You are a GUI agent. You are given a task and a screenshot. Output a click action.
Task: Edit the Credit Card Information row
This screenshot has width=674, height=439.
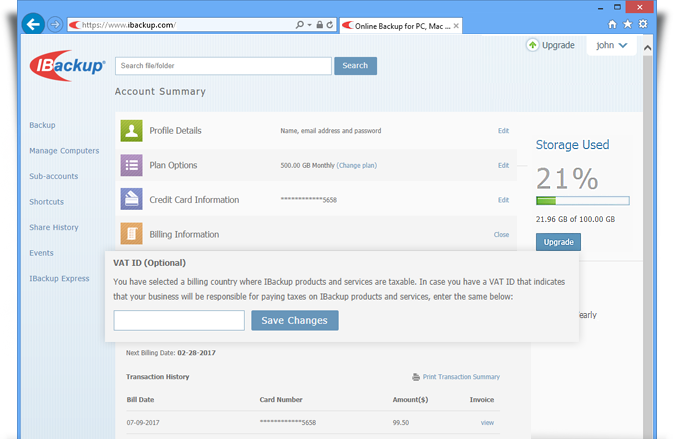pos(503,200)
